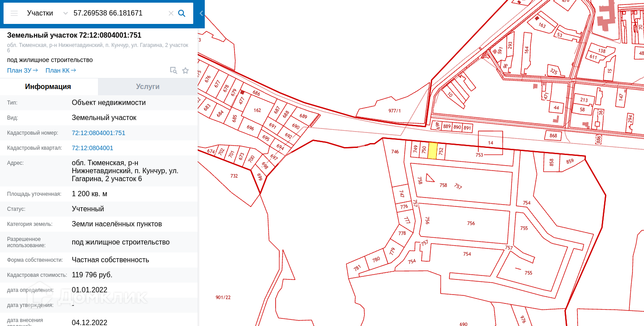The height and width of the screenshot is (326, 644).
Task: Click the date 04.12.2022
Action: [x=90, y=322]
